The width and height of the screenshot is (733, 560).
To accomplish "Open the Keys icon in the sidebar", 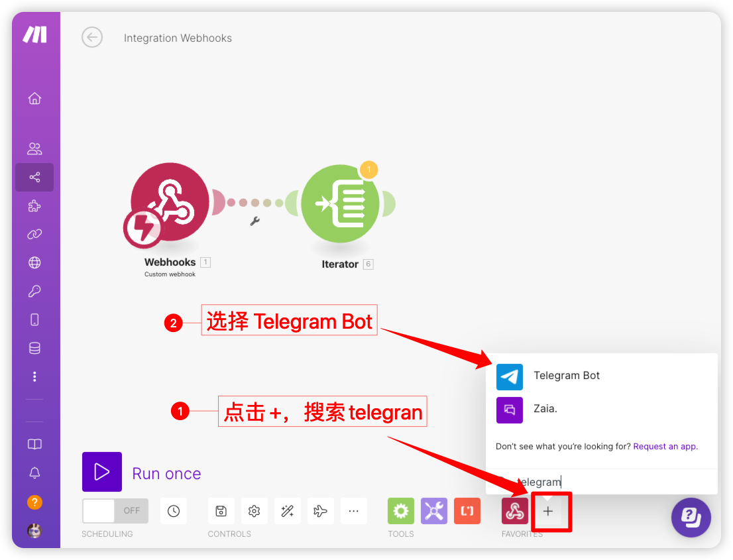I will (x=34, y=291).
